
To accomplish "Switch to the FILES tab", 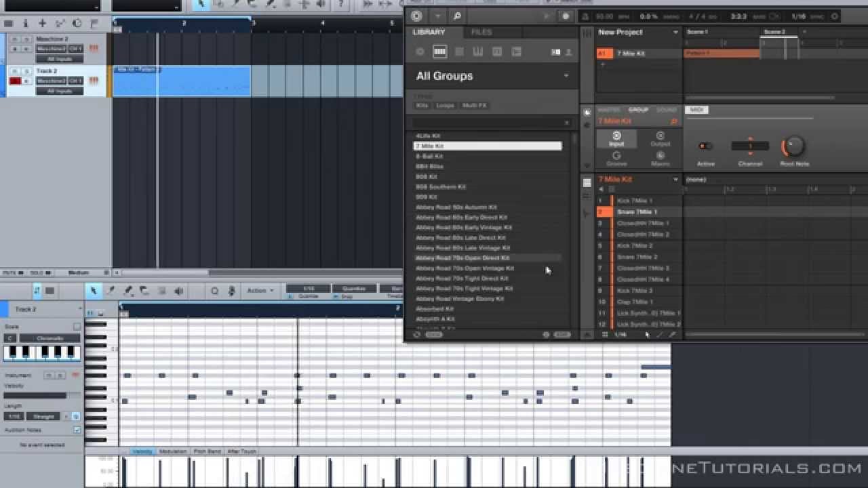I will tap(481, 32).
